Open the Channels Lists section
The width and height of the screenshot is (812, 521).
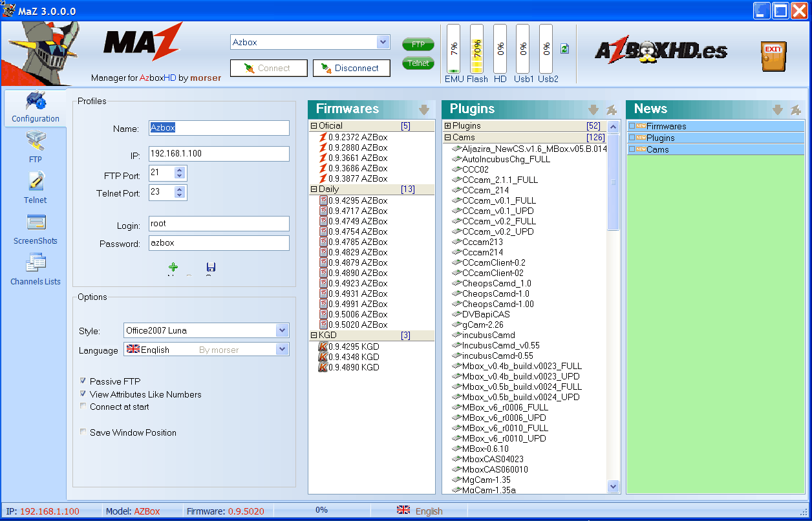click(x=36, y=269)
